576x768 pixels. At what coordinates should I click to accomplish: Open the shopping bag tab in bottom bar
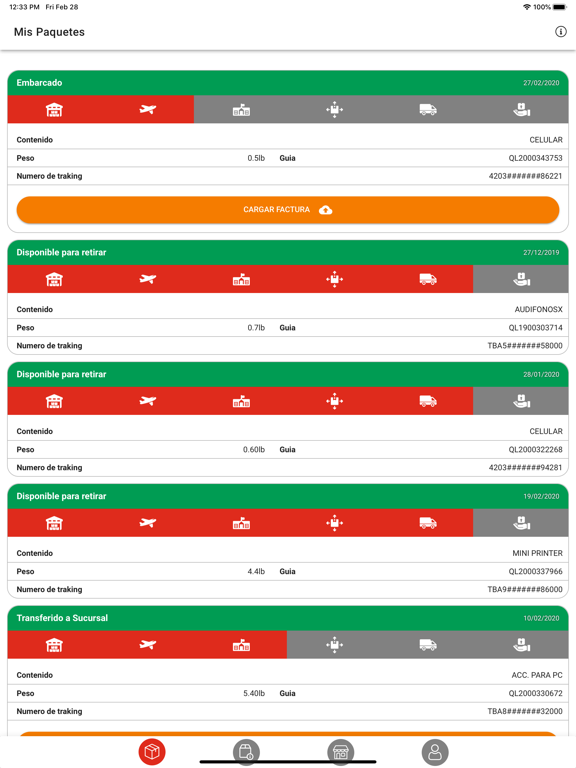246,752
